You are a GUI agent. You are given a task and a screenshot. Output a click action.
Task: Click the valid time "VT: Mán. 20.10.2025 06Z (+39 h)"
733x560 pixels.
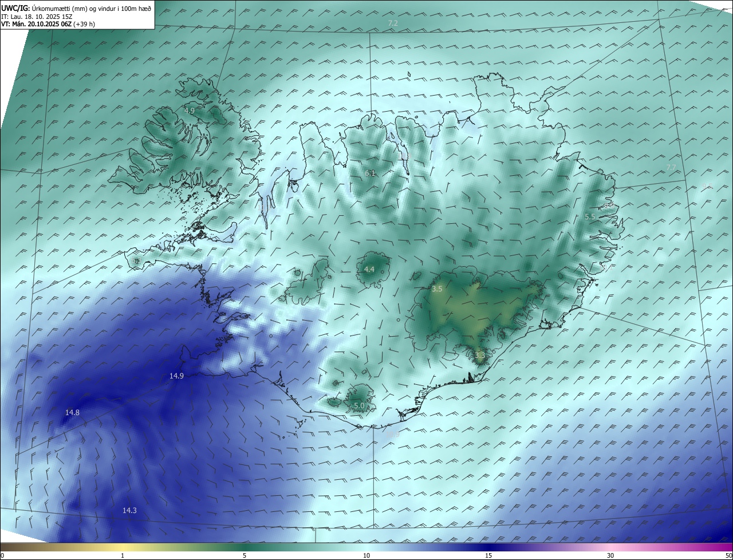48,24
